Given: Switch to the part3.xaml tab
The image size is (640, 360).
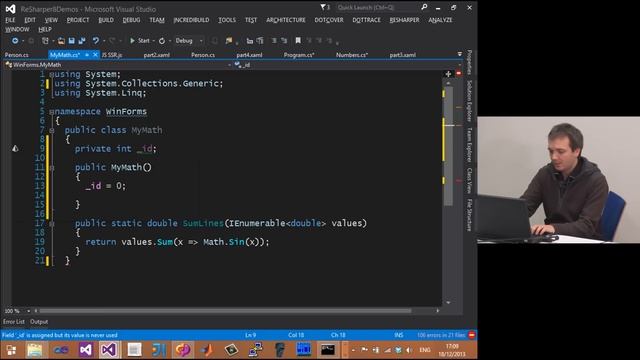Looking at the screenshot, I should pos(402,55).
